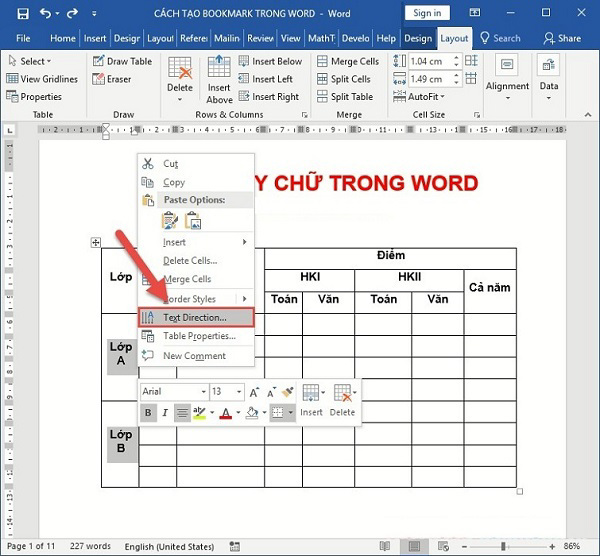600x556 pixels.
Task: Switch to the Home tab
Action: pyautogui.click(x=62, y=38)
